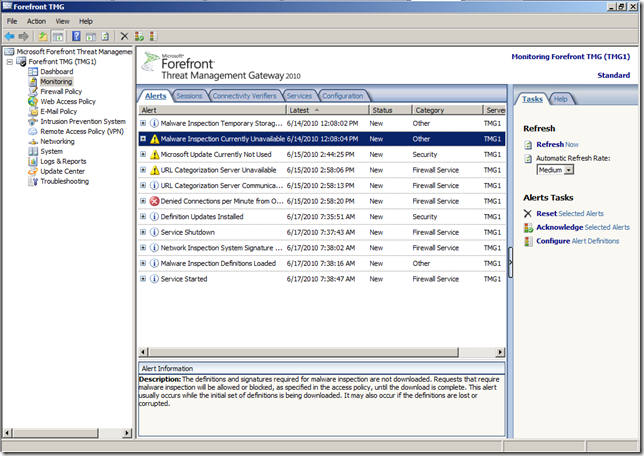The width and height of the screenshot is (644, 456).
Task: Click the Forward arrow toolbar icon
Action: pyautogui.click(x=23, y=37)
